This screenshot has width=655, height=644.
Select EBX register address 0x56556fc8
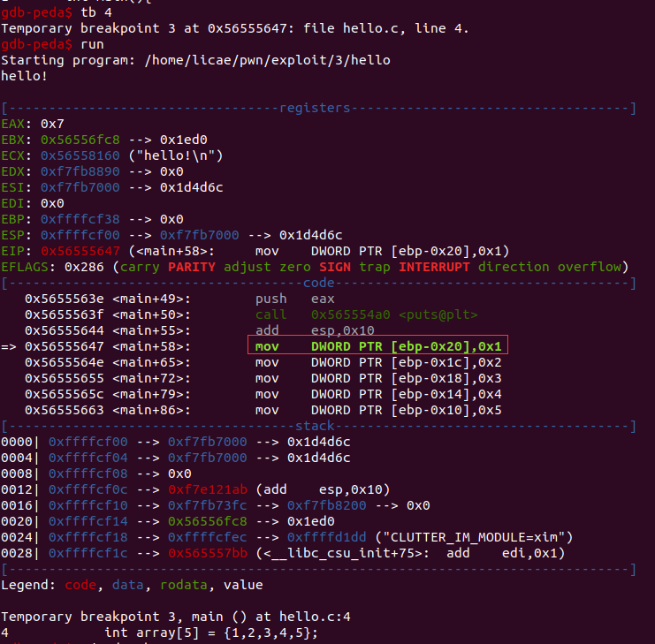(80, 140)
